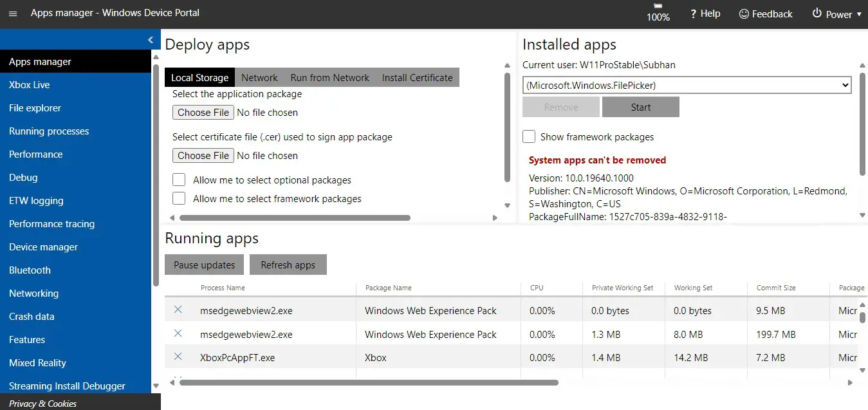Navigate to ETW logging
Viewport: 868px width, 410px height.
coord(75,201)
